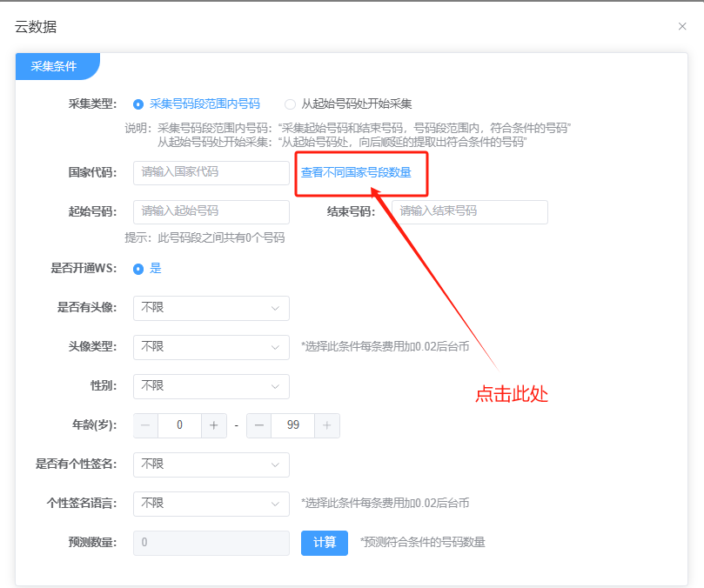
Task: Expand the 头像类型 dropdown
Action: (211, 347)
